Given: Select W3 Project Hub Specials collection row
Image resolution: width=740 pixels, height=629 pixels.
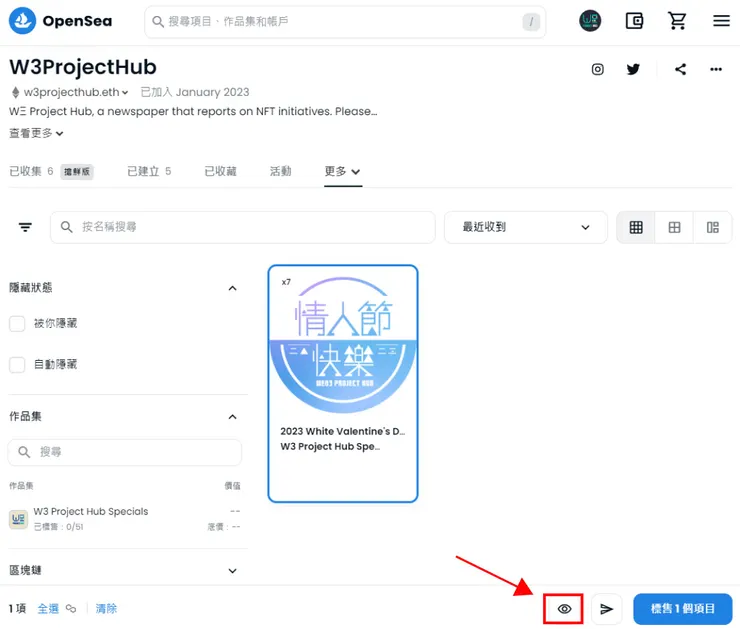Looking at the screenshot, I should [x=125, y=519].
